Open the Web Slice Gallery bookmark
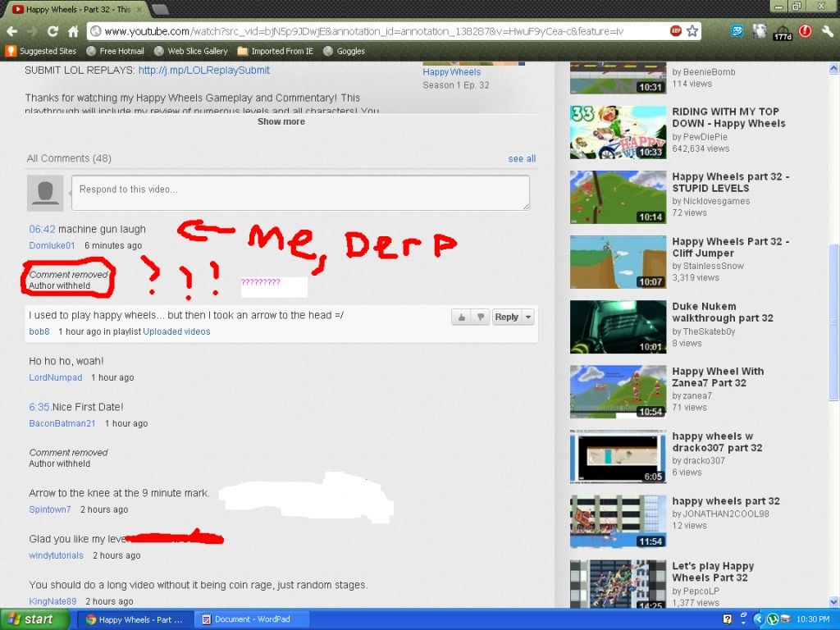 190,51
